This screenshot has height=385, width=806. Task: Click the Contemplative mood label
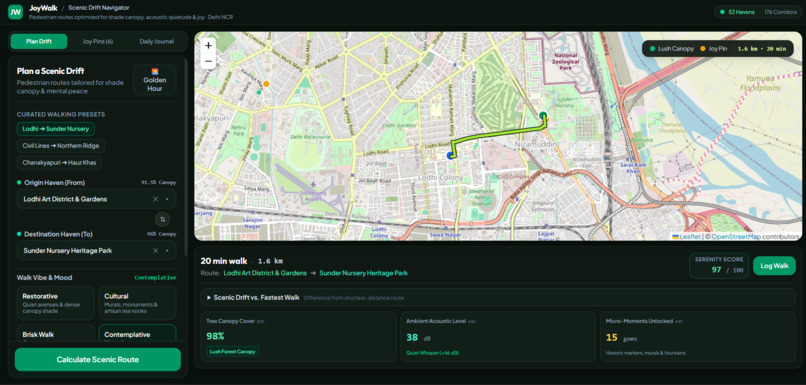(x=155, y=278)
